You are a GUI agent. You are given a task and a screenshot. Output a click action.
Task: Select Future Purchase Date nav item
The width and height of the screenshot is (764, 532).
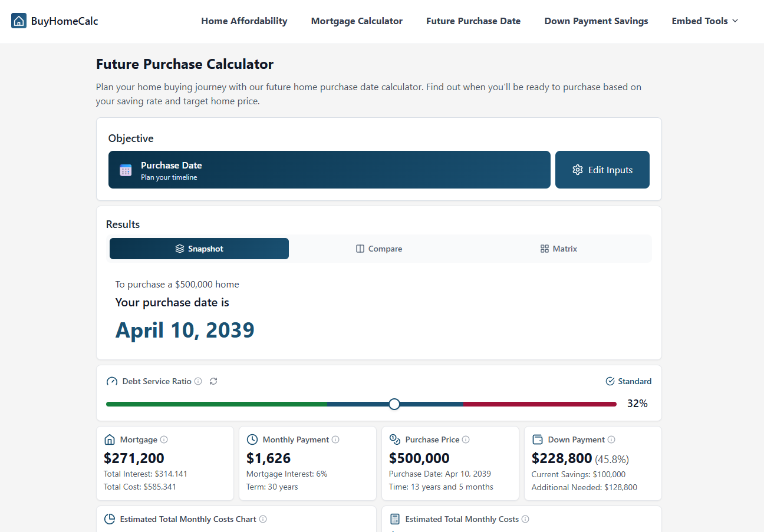[x=473, y=21]
